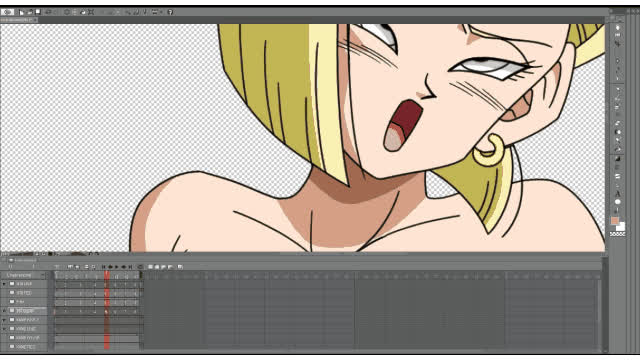Expand the sixth timeline track folder
Image resolution: width=640 pixels, height=360 pixels.
point(4,329)
